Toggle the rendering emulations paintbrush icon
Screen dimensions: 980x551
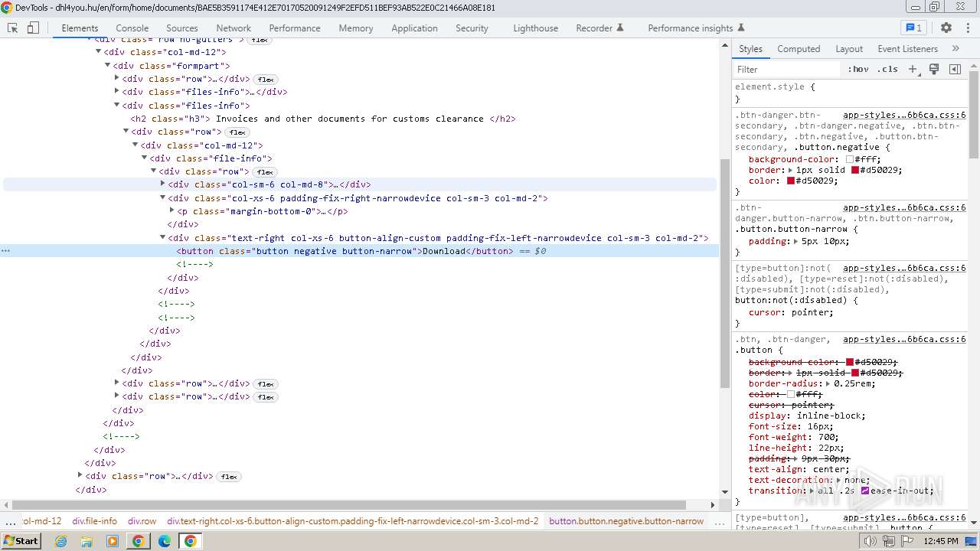tap(934, 69)
